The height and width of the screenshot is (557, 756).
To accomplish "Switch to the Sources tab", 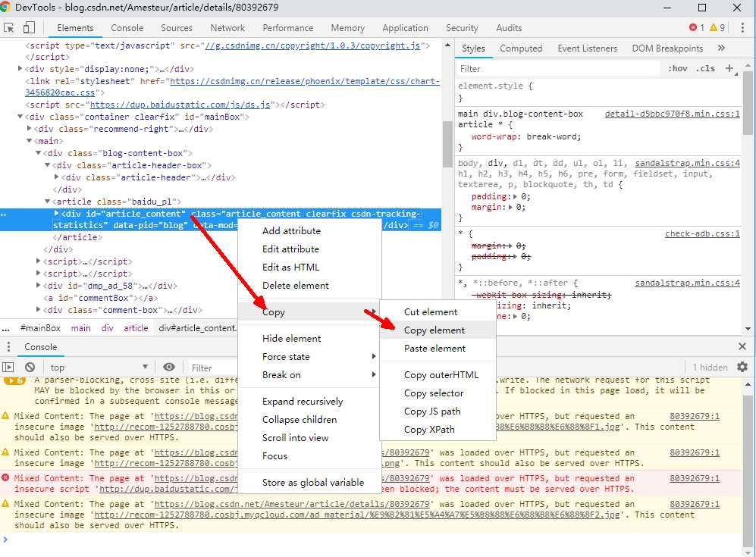I will [177, 28].
